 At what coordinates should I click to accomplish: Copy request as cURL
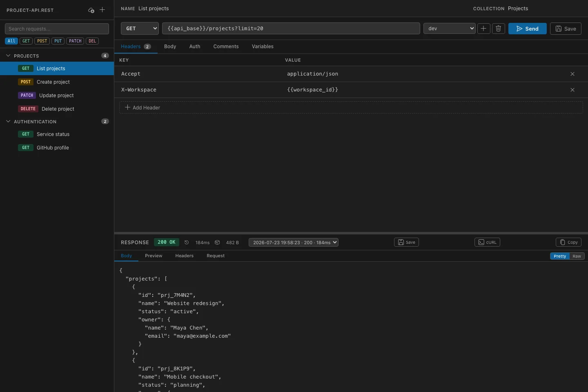pos(487,242)
